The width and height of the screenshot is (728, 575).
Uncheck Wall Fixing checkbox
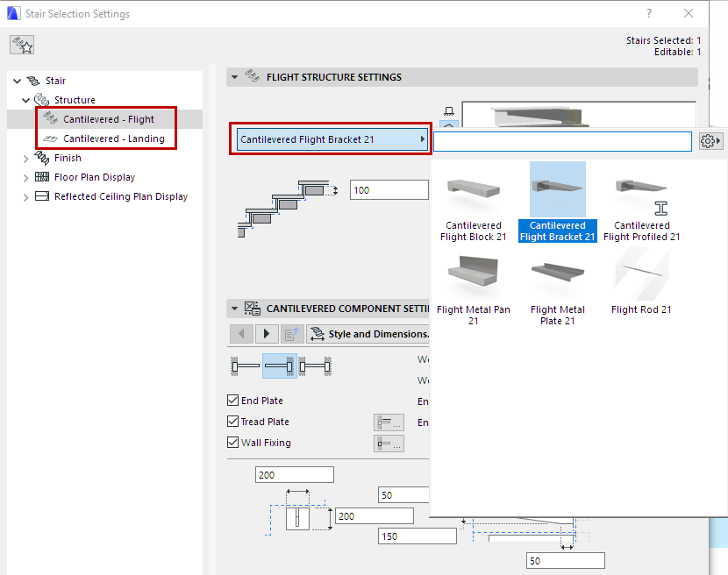click(233, 443)
